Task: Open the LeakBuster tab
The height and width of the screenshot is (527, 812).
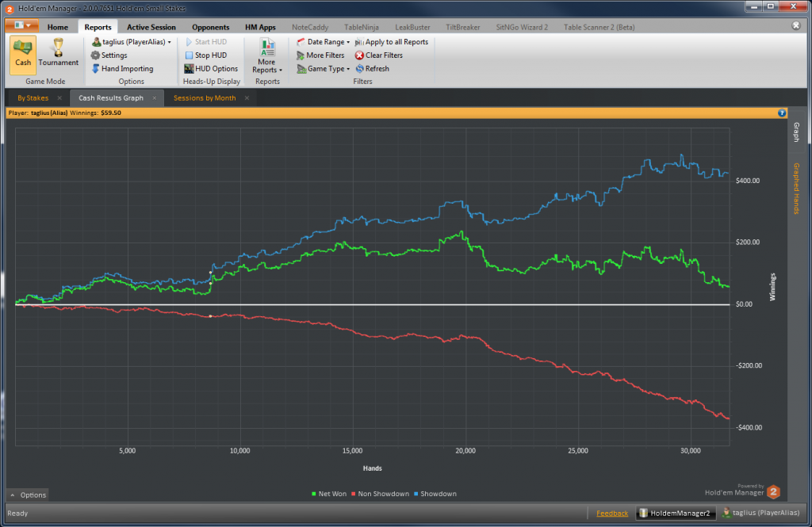Action: pos(412,27)
